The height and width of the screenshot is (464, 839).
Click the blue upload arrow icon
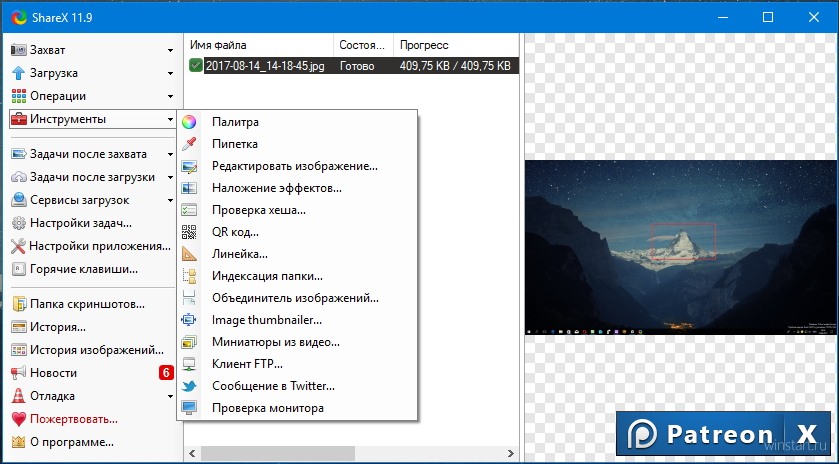tap(19, 73)
